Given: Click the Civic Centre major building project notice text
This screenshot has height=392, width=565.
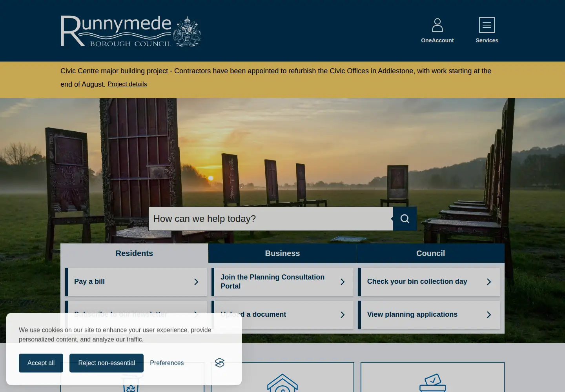Looking at the screenshot, I should click(276, 77).
